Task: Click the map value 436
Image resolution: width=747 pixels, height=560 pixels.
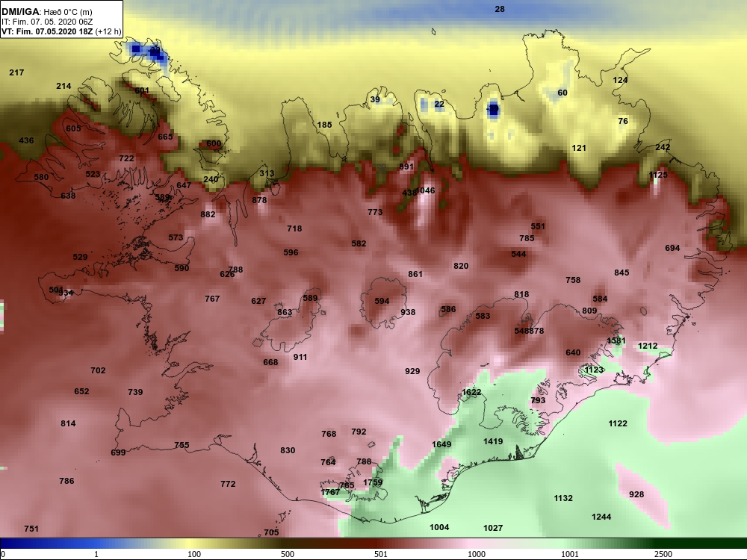Action: [x=26, y=140]
